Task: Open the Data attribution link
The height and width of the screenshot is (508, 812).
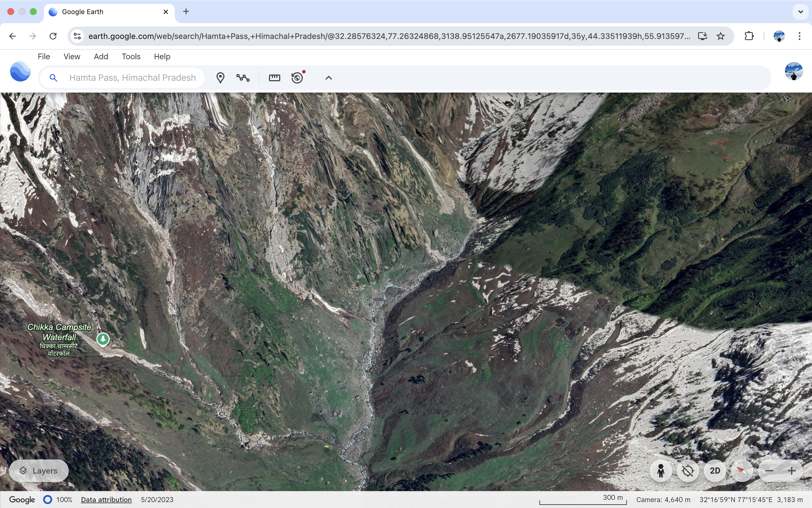Action: click(106, 500)
